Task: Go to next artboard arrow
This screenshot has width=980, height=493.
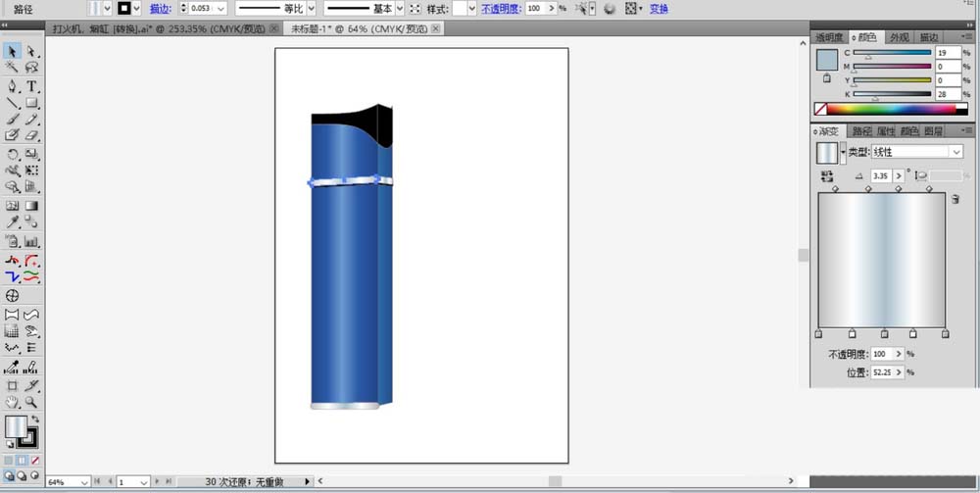Action: pos(157,482)
